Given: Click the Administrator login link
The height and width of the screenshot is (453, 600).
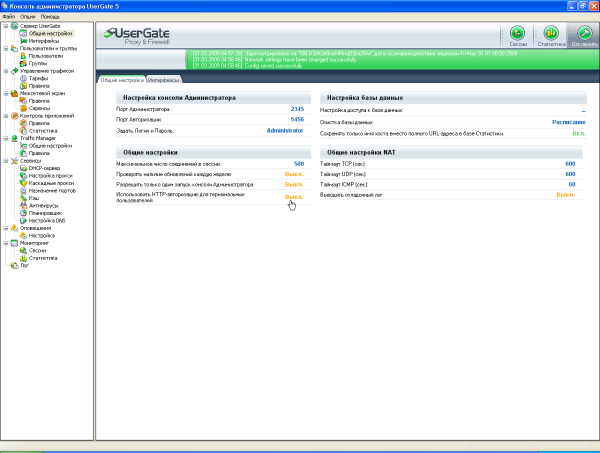Looking at the screenshot, I should pyautogui.click(x=285, y=130).
